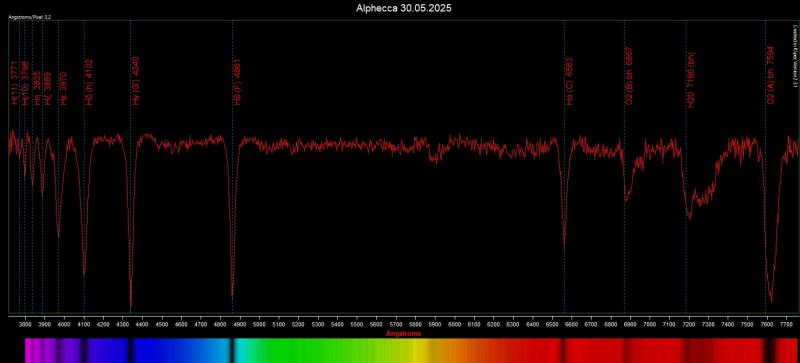The height and width of the screenshot is (363, 800).
Task: Select the 4700 axis tick label
Action: 201,324
